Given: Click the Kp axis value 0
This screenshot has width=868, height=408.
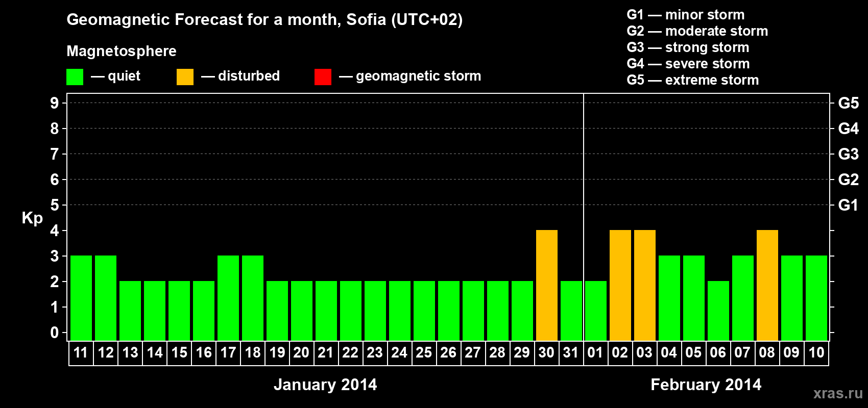Looking at the screenshot, I should [55, 333].
